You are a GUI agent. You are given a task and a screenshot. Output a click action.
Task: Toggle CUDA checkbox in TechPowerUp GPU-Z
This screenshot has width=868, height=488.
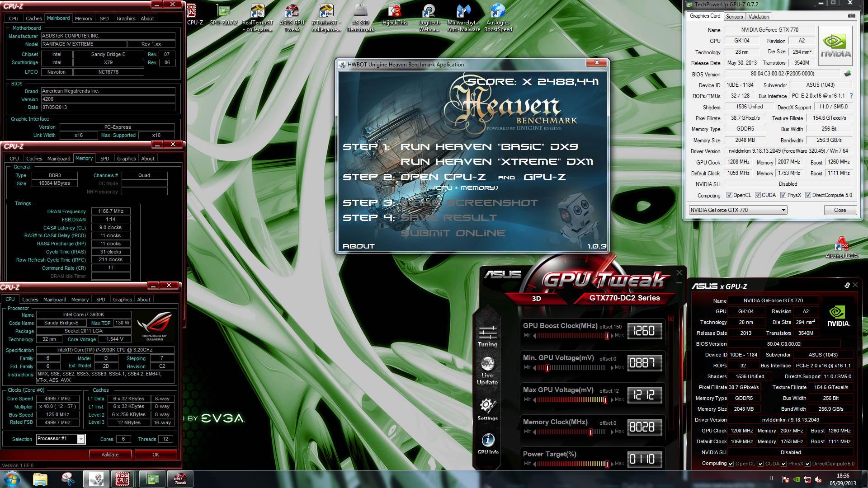click(x=757, y=195)
